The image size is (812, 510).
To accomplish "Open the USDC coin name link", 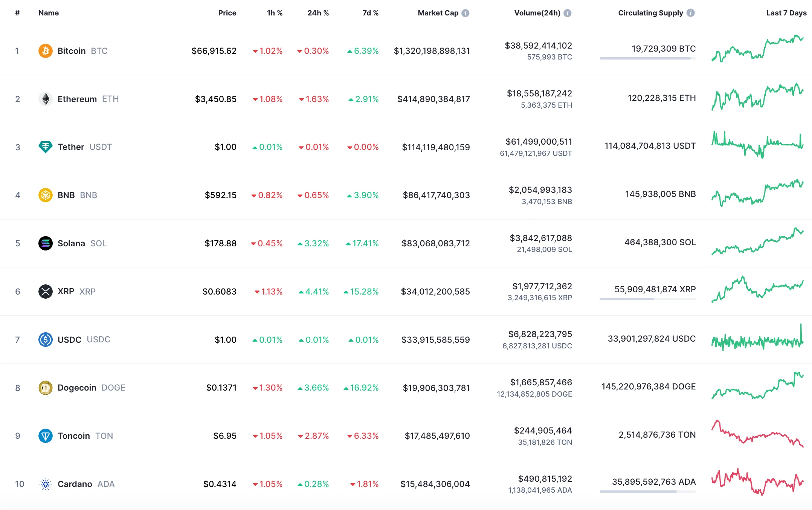I will coord(70,340).
